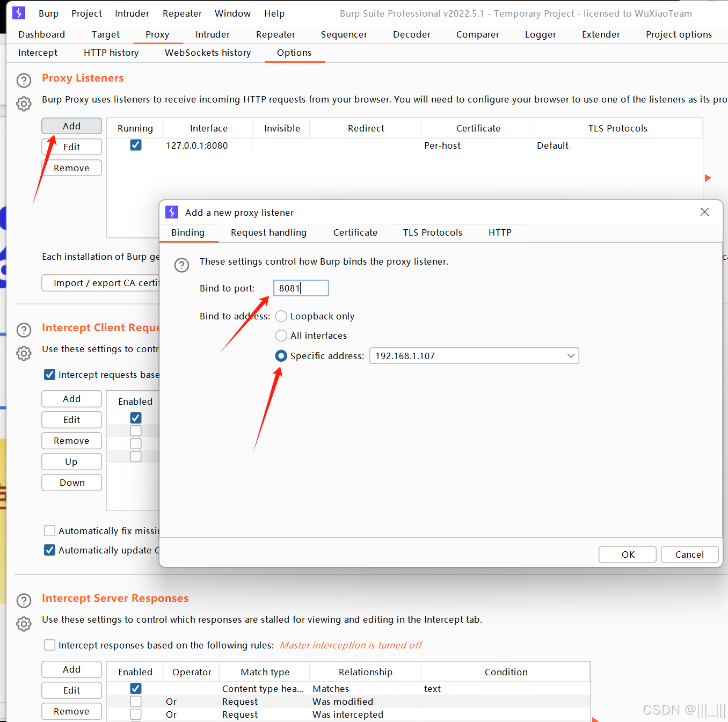Screen dimensions: 728x722
Task: Select Specific address radio button
Action: click(281, 355)
